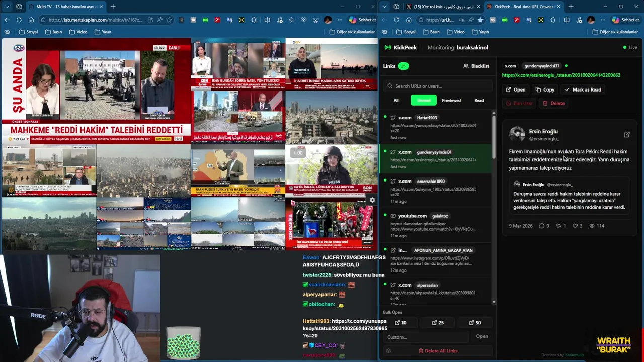Delete the previewed link
Screen dimensions: 644x362
pos(553,103)
